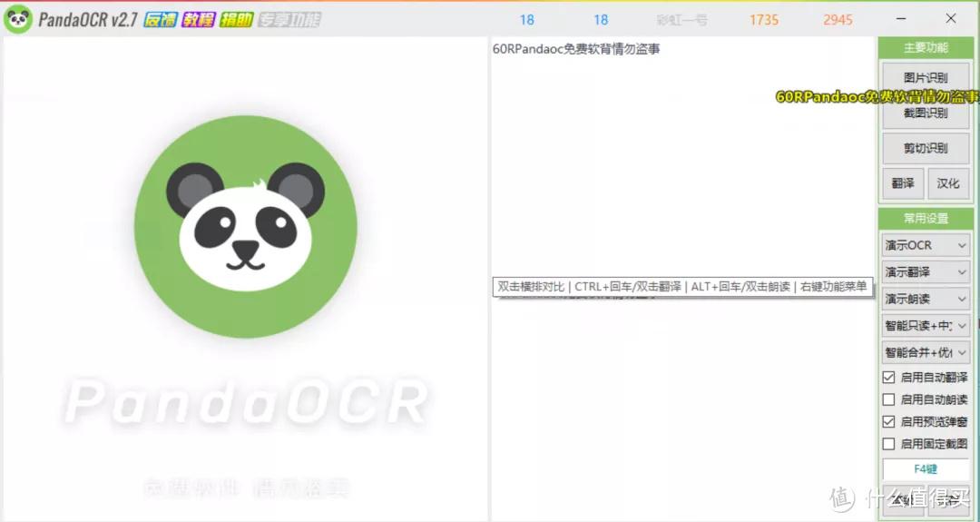Uncheck 启用预览弹窗 checkbox

coord(888,422)
